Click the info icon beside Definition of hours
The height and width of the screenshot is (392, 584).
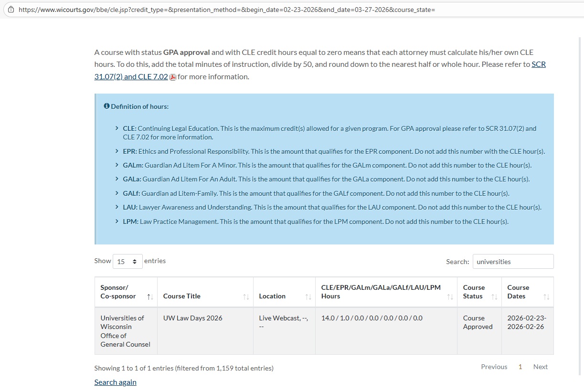tap(106, 106)
